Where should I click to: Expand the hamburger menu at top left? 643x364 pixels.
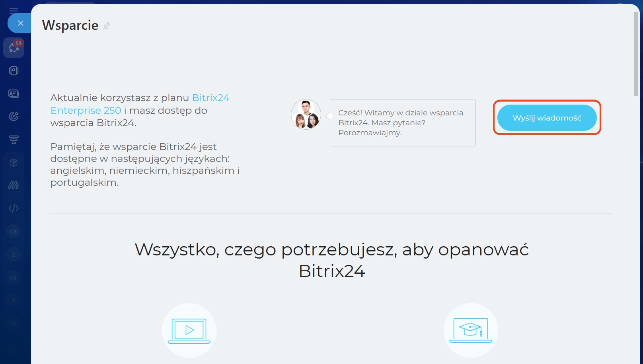14,10
